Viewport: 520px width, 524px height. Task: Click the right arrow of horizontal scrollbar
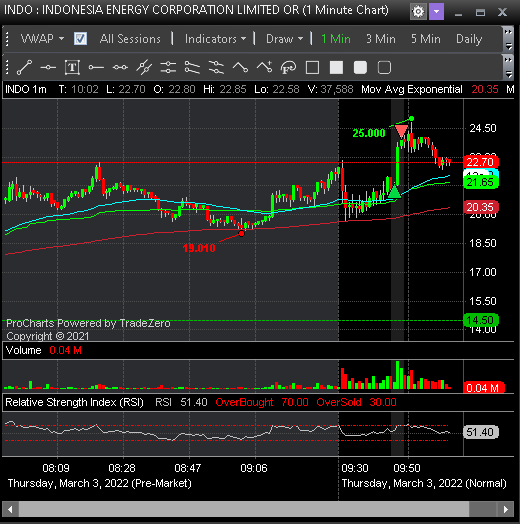click(506, 510)
